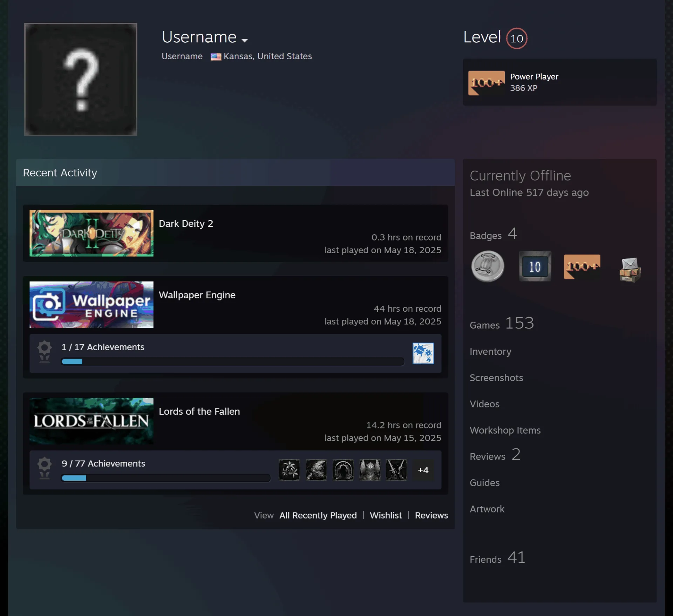Open Lords of the Fallen banner
This screenshot has height=616, width=673.
pos(91,421)
